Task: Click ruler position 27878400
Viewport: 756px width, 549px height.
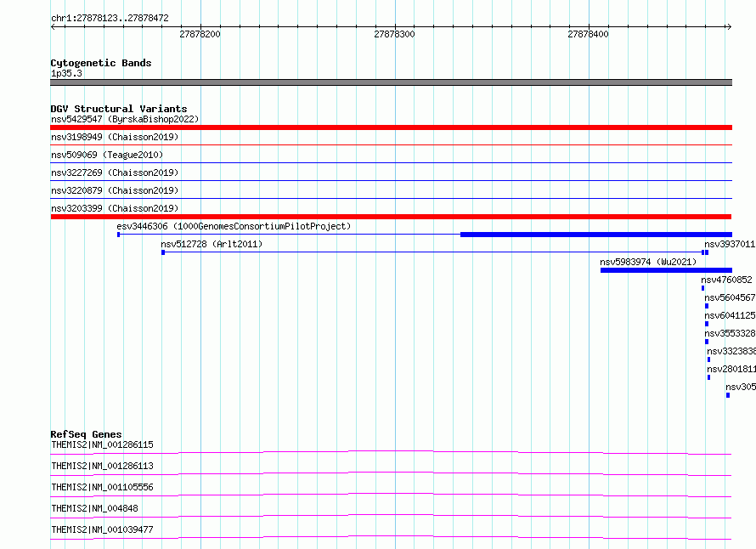Action: pos(588,34)
